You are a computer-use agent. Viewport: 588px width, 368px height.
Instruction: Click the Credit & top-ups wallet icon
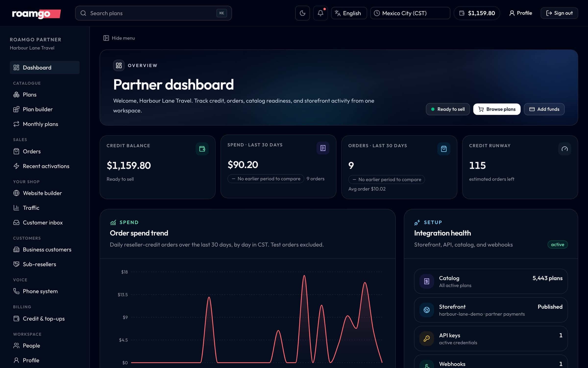[x=16, y=319]
